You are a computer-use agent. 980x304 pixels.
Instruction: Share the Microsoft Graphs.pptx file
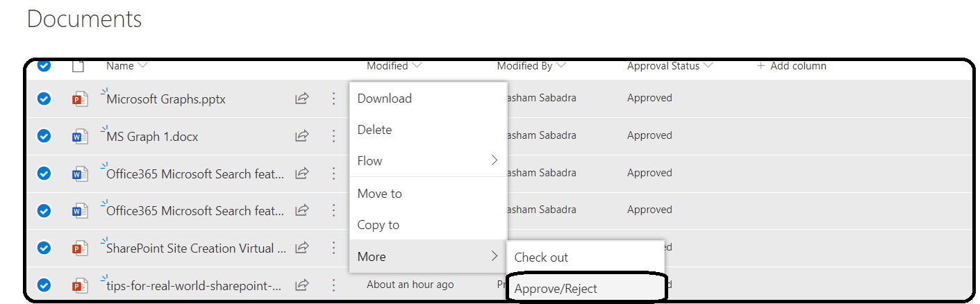[x=301, y=99]
